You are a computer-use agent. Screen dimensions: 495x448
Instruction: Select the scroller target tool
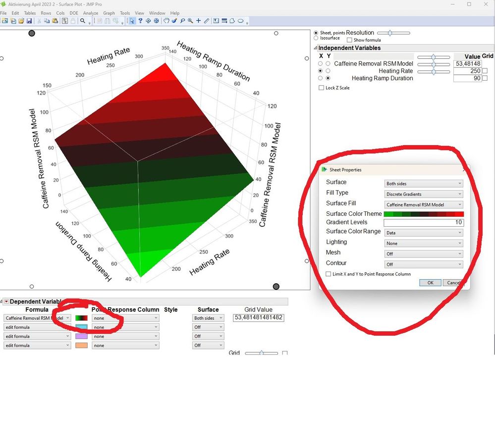click(x=156, y=21)
